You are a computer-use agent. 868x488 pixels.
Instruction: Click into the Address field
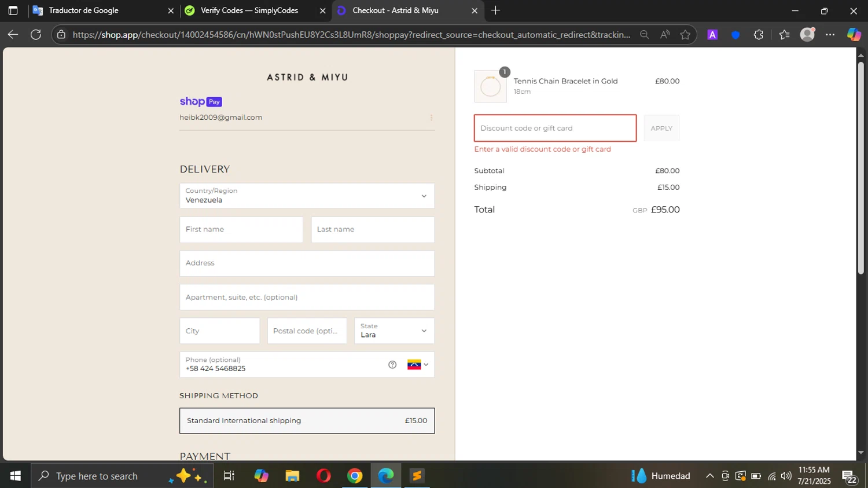click(307, 263)
